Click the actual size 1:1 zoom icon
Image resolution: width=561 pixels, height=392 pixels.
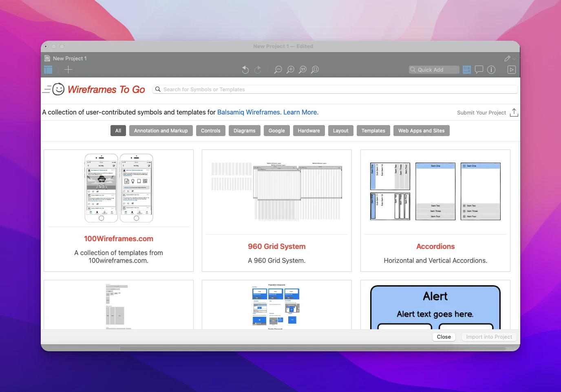(303, 70)
